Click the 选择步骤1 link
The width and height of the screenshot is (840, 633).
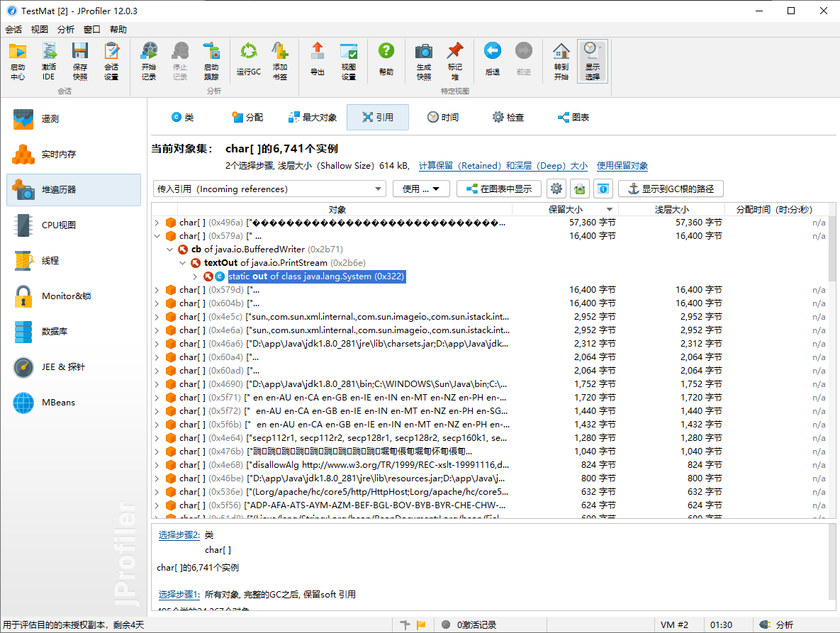179,595
